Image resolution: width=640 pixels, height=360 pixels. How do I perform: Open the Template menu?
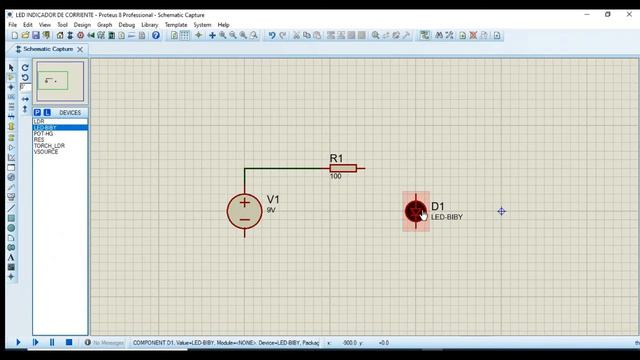176,25
